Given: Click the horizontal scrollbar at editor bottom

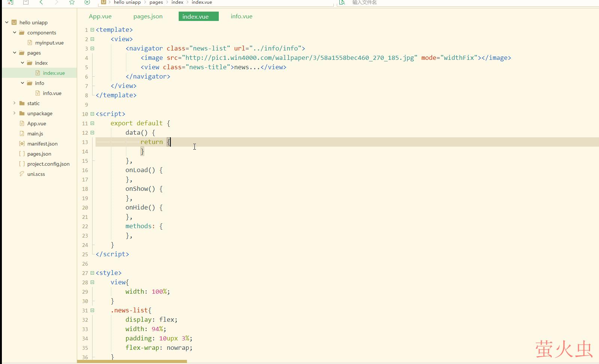Looking at the screenshot, I should click(132, 361).
